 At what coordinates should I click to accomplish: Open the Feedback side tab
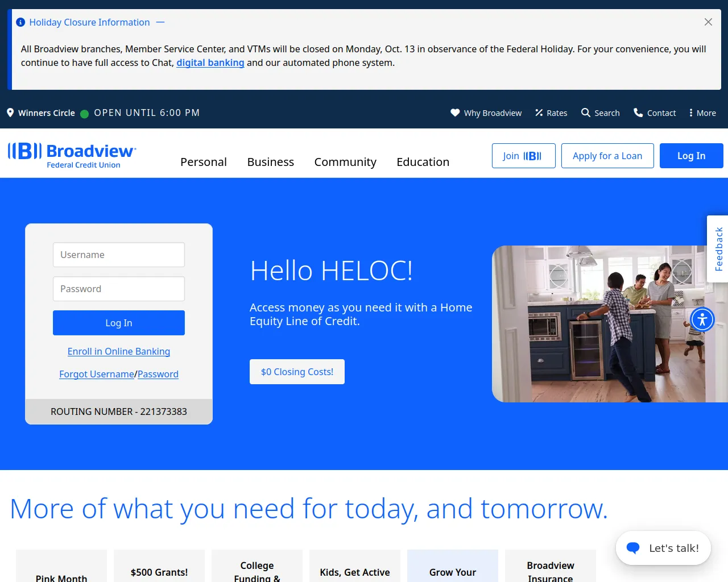(x=718, y=249)
